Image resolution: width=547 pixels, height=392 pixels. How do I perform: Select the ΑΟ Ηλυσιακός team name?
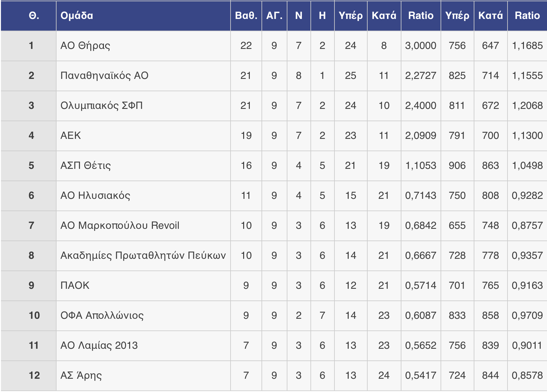(x=95, y=196)
